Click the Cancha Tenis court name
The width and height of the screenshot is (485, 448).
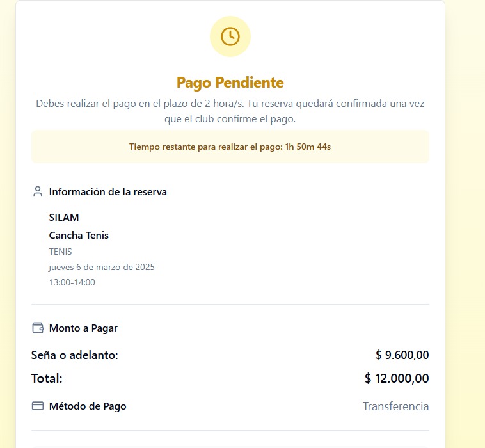tap(79, 235)
